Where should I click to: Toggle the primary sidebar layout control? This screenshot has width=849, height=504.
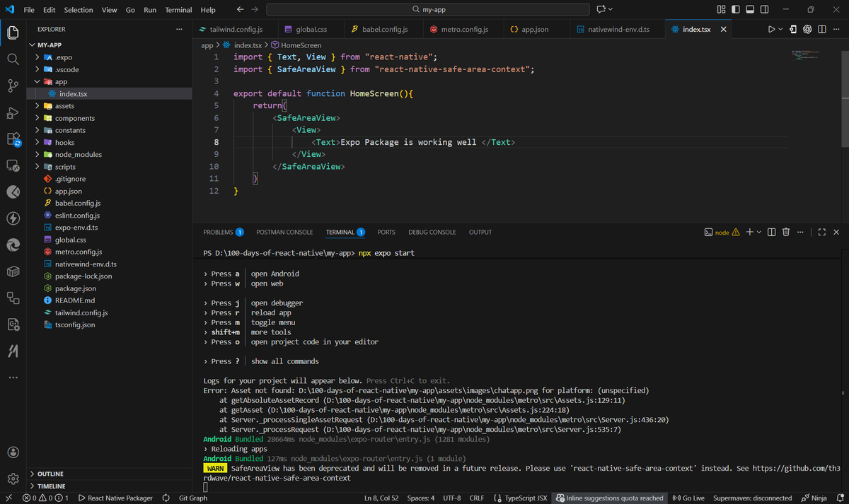(734, 8)
